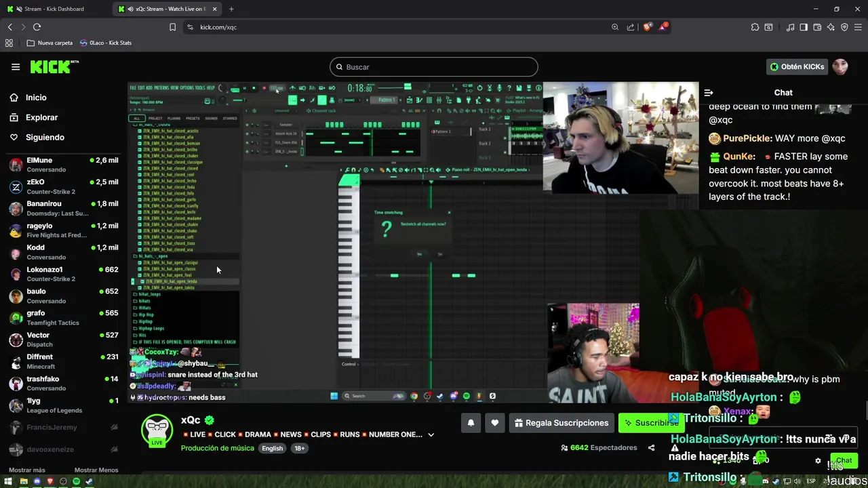The height and width of the screenshot is (488, 868).
Task: Click the share stream icon
Action: tap(651, 448)
